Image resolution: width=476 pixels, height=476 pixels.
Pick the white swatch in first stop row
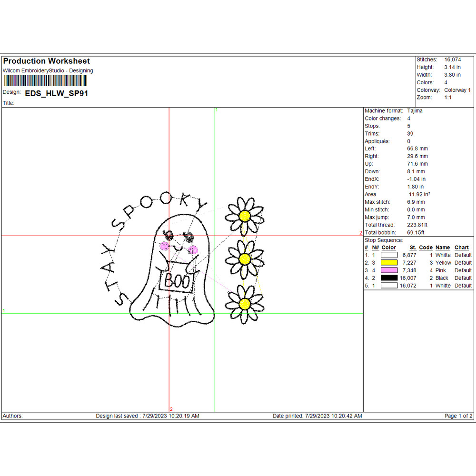[x=389, y=255]
